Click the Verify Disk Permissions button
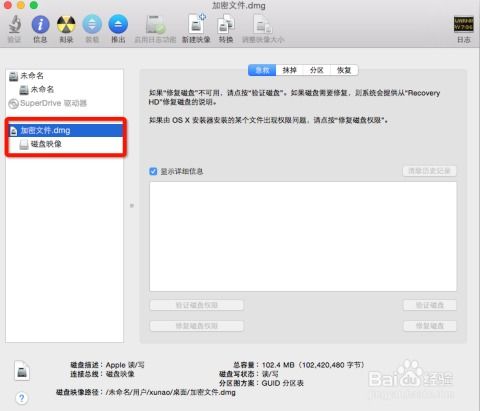Image resolution: width=480 pixels, height=411 pixels. pyautogui.click(x=197, y=305)
